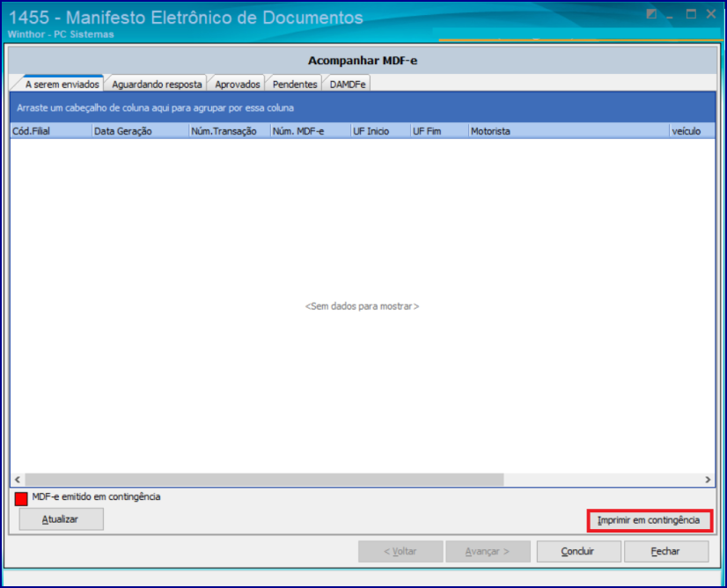Open the Aprovados tab
The image size is (727, 588).
(x=238, y=84)
